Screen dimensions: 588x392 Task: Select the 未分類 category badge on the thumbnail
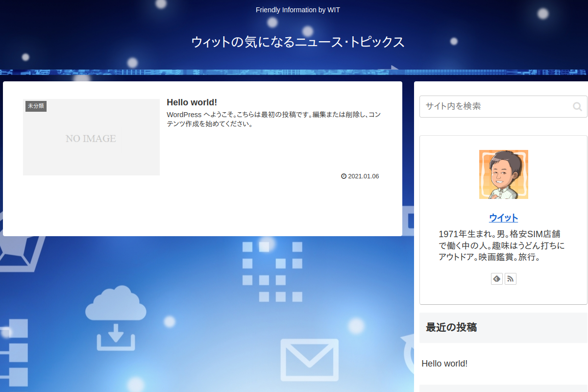pos(36,106)
